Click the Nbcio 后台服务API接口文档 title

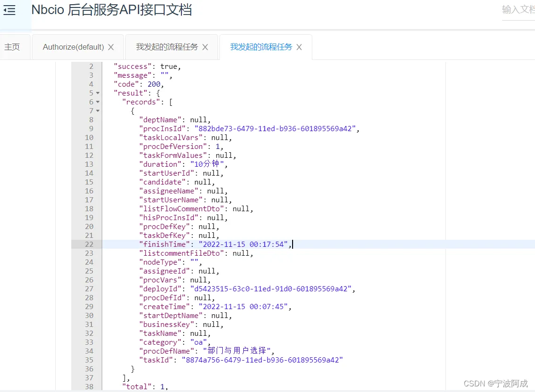tap(112, 10)
